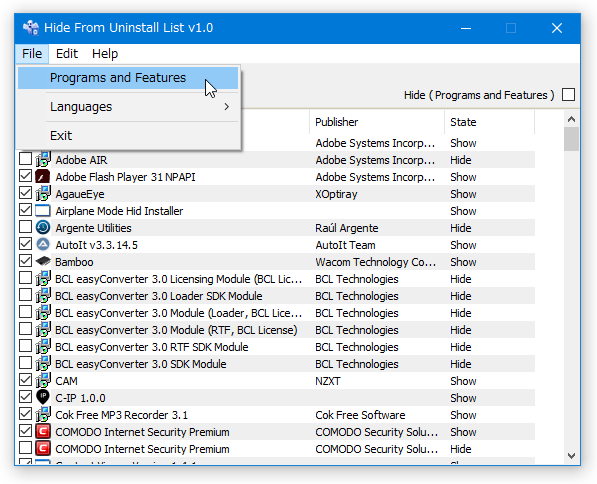Click the vertical scrollbar thumb
Viewport: 597px width, 484px height.
pyautogui.click(x=571, y=139)
